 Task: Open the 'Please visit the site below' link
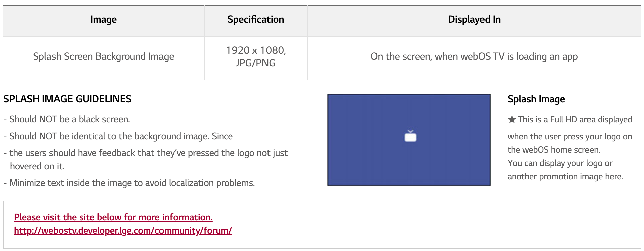tap(113, 217)
